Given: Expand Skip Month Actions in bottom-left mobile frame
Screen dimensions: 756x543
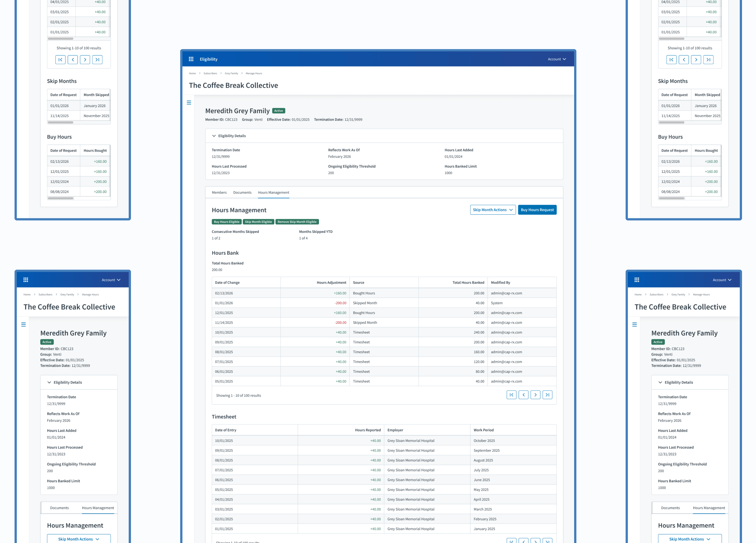Looking at the screenshot, I should tap(79, 539).
